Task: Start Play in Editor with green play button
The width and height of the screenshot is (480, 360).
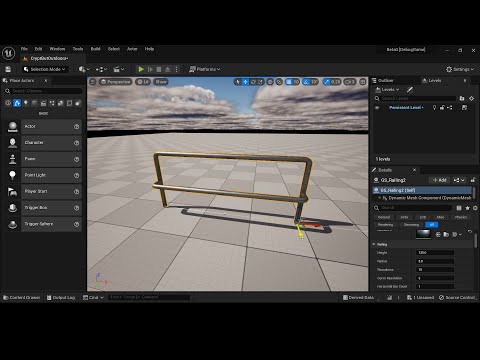Action: pyautogui.click(x=141, y=69)
